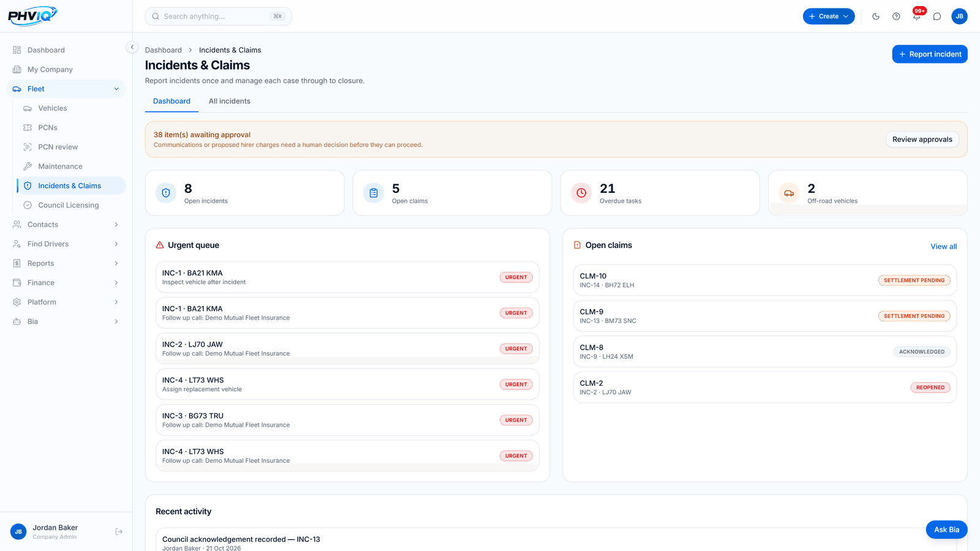Open Council Licensing in the sidebar
980x551 pixels.
coord(72,205)
